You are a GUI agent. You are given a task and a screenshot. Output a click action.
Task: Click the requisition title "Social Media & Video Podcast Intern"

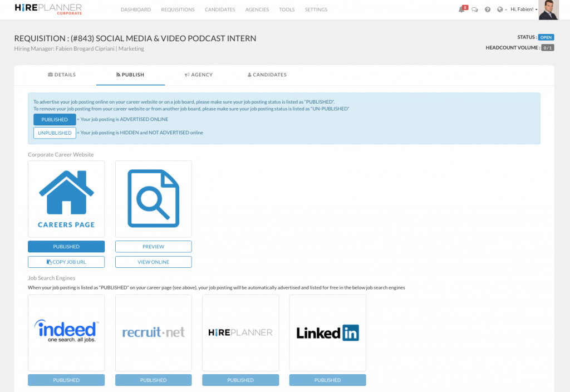(176, 38)
